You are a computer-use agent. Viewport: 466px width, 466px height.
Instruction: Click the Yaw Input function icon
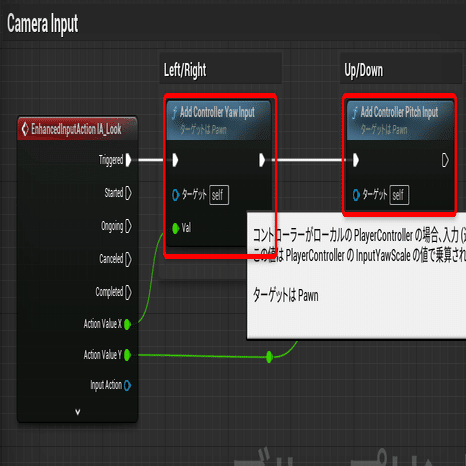point(174,113)
